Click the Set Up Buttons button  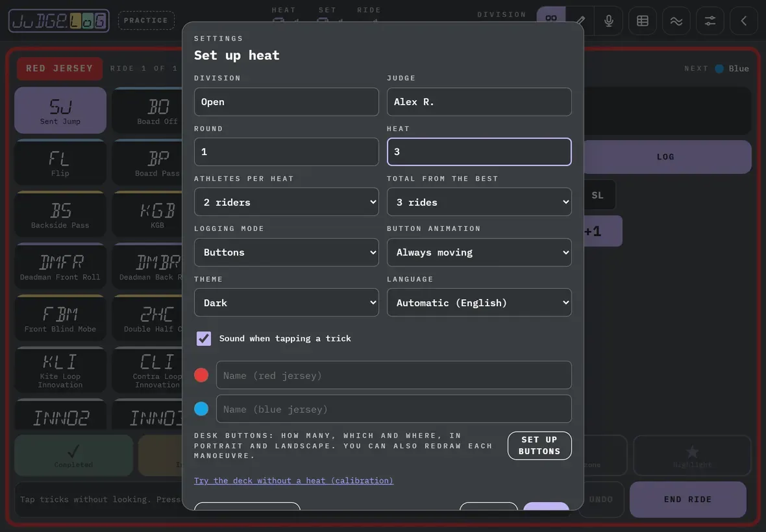click(x=539, y=446)
